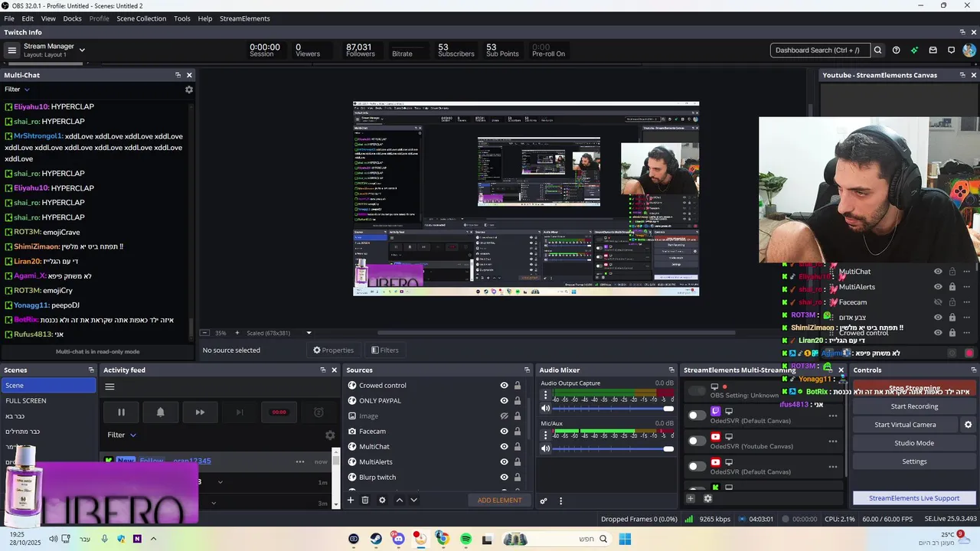Click Start Virtual Camera
Viewport: 980px width, 551px height.
point(905,425)
